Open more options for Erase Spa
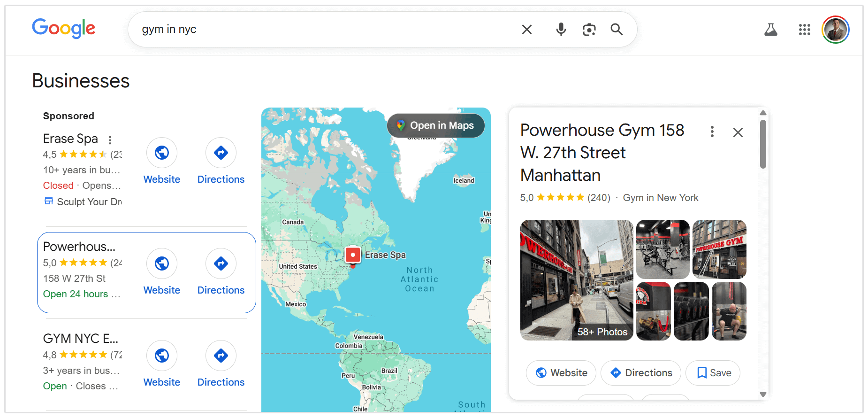Image resolution: width=868 pixels, height=418 pixels. click(110, 140)
